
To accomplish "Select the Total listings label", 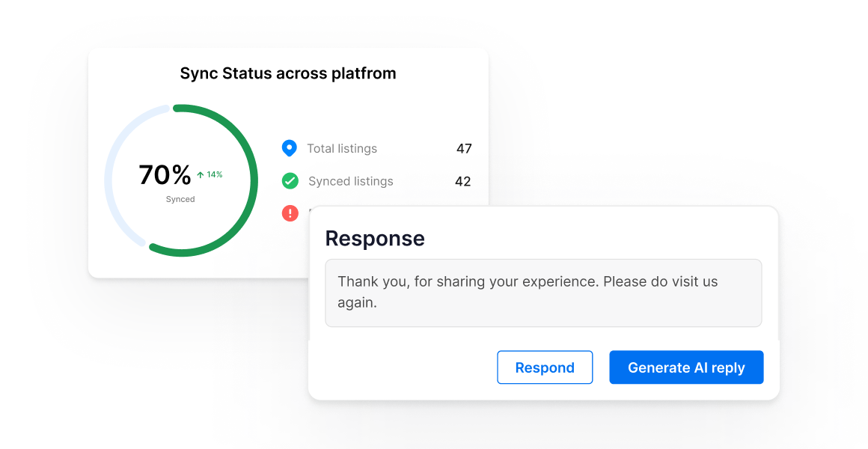I will click(x=342, y=148).
